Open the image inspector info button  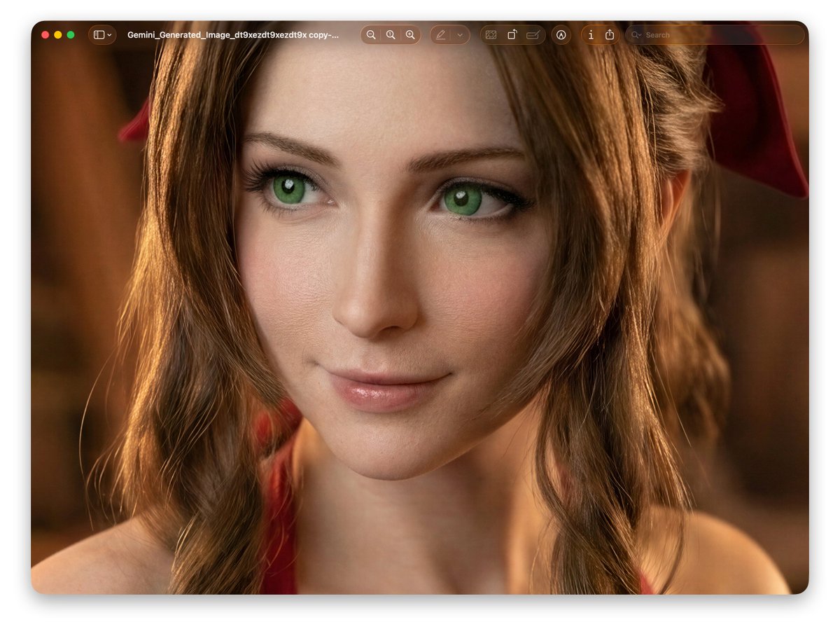(x=591, y=35)
